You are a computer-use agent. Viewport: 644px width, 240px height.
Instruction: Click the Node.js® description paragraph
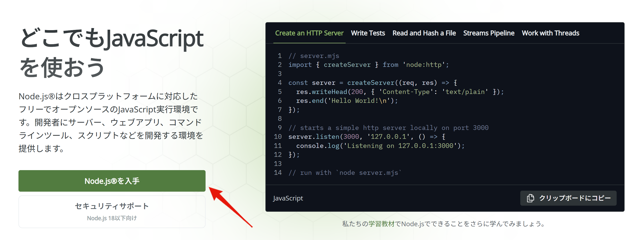[x=111, y=122]
